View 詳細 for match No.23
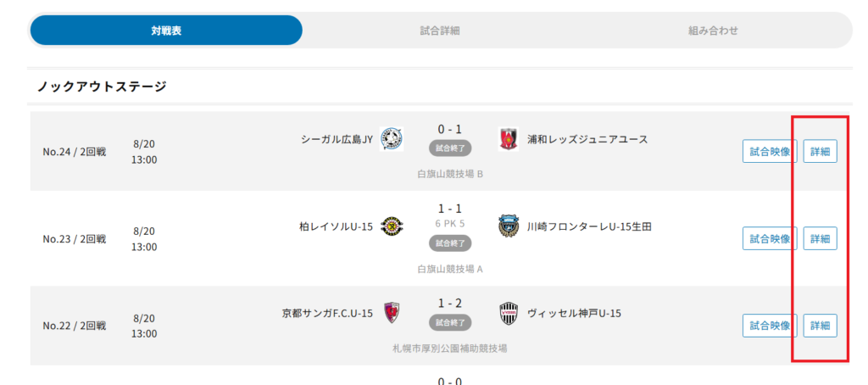Viewport: 868px width, 385px height. pyautogui.click(x=820, y=239)
